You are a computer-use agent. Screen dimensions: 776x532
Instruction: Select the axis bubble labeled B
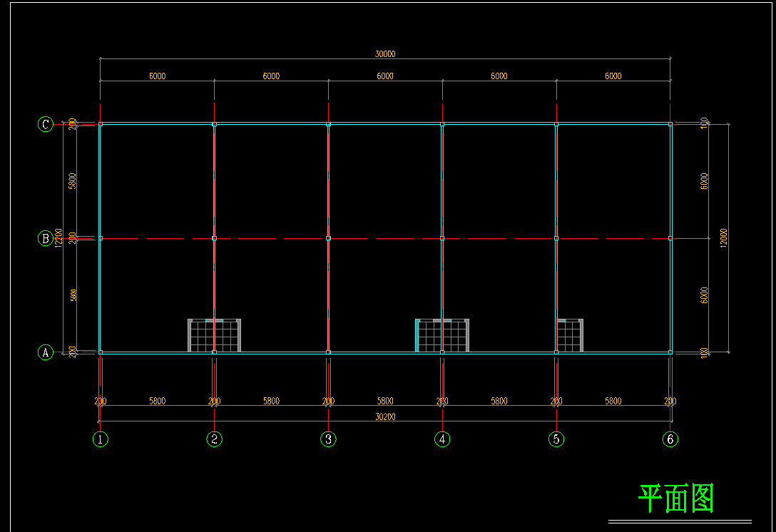[45, 239]
